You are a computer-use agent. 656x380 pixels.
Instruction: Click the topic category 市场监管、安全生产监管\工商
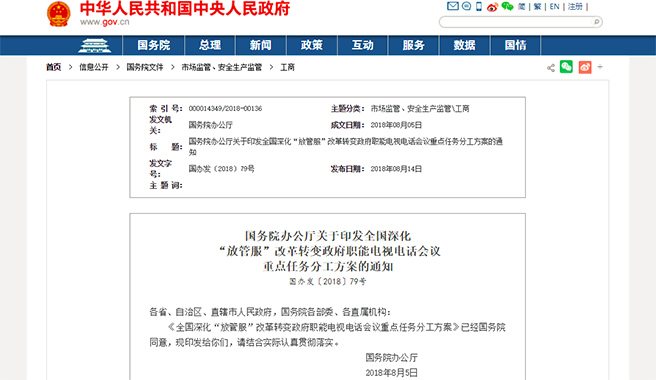420,109
